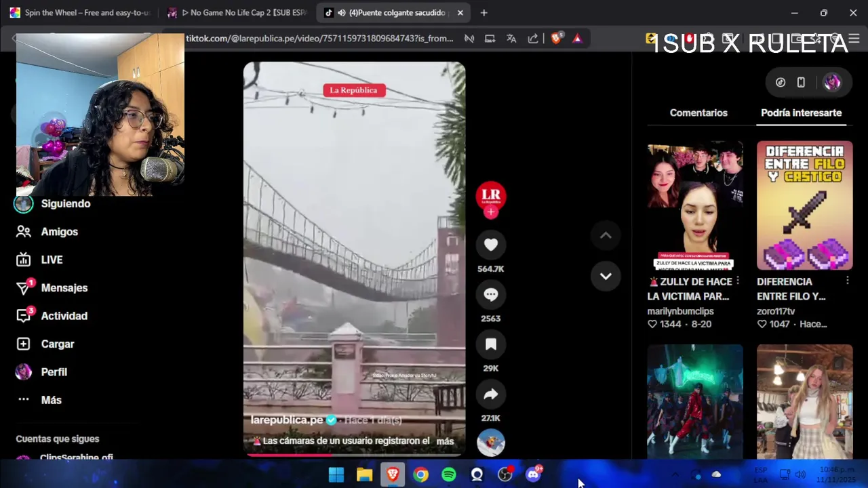Click the translate page icon
This screenshot has height=488, width=868.
click(511, 39)
